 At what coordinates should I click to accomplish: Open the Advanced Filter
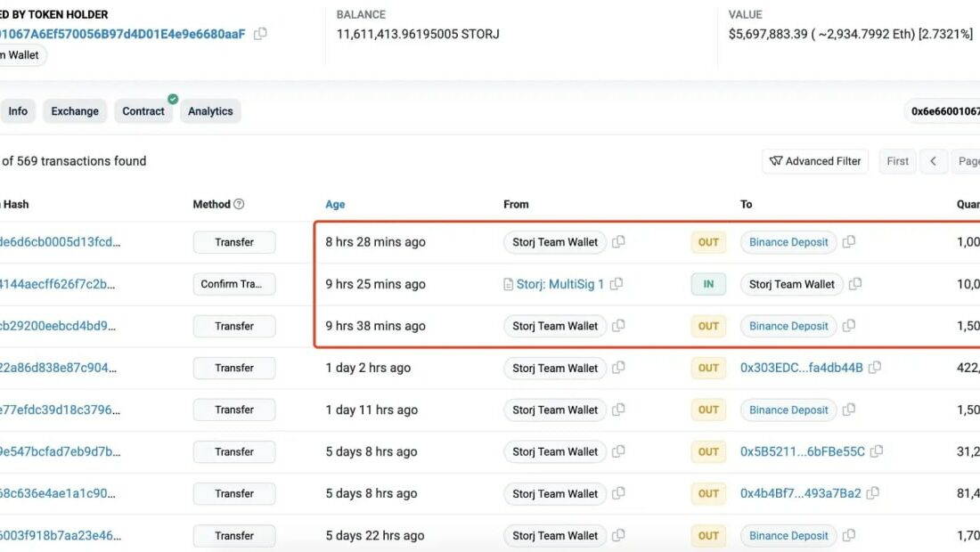[x=815, y=161]
